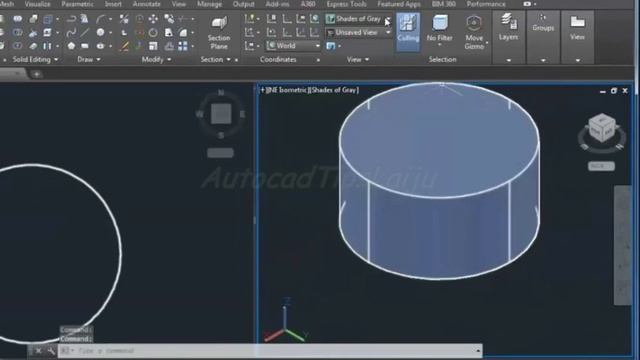Open the WCS dropdown below the right ViewCube

(x=601, y=166)
